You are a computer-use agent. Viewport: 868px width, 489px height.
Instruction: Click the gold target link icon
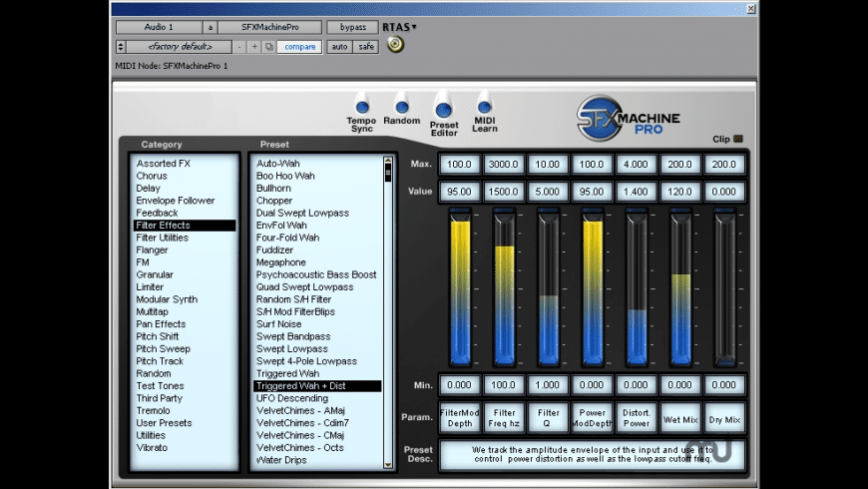click(x=396, y=45)
